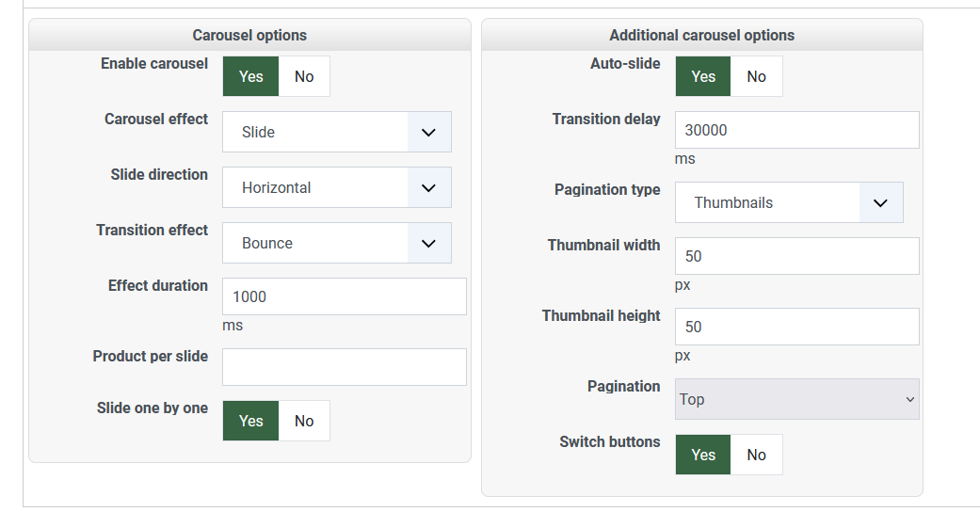Viewport: 980px width, 512px height.
Task: Set Enable carousel to Yes
Action: (250, 76)
